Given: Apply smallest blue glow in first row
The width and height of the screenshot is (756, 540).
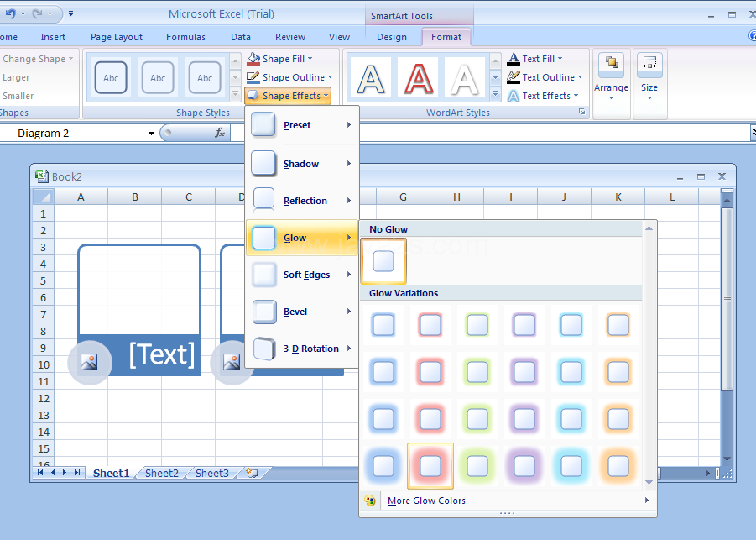Looking at the screenshot, I should pos(383,325).
